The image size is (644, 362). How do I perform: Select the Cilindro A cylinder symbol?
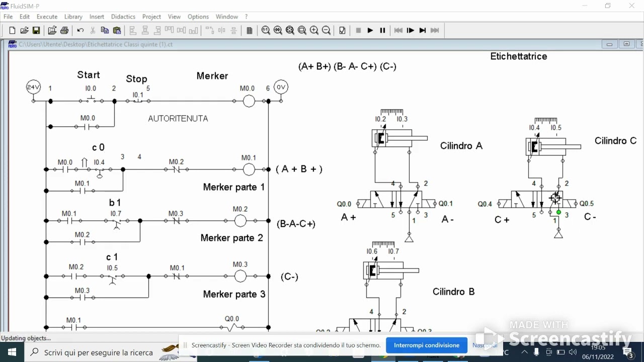400,138
